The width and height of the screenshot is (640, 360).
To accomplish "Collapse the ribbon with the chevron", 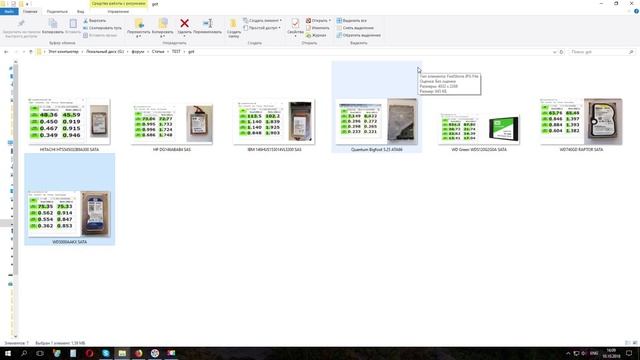I will (629, 11).
